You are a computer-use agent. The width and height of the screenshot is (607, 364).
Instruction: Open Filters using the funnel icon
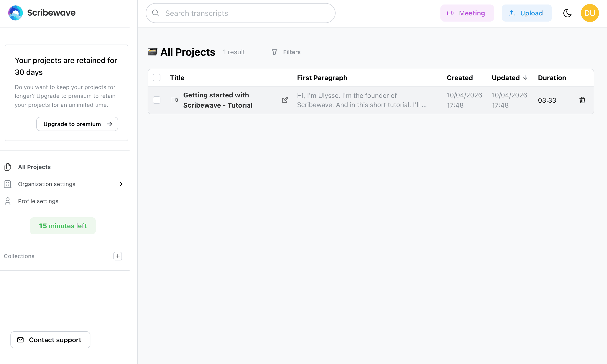pyautogui.click(x=275, y=52)
